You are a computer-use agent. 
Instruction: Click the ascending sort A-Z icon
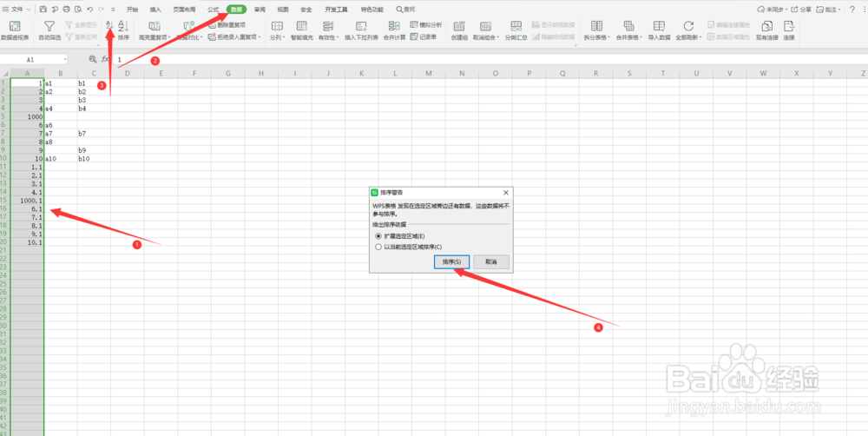coord(109,25)
